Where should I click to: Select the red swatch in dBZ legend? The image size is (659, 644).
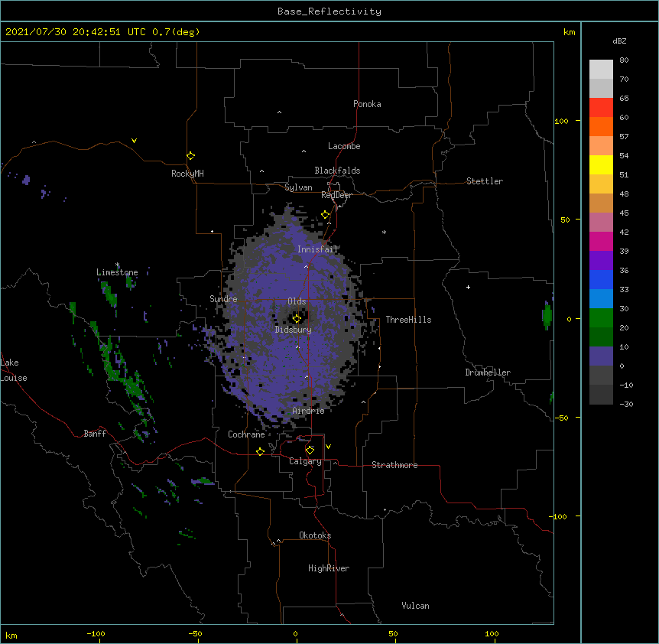click(x=601, y=108)
